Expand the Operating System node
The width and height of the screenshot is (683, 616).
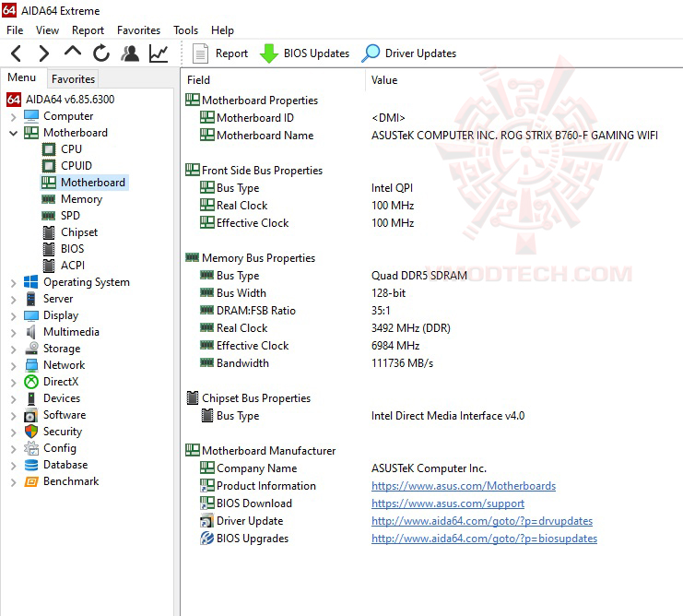(x=14, y=283)
